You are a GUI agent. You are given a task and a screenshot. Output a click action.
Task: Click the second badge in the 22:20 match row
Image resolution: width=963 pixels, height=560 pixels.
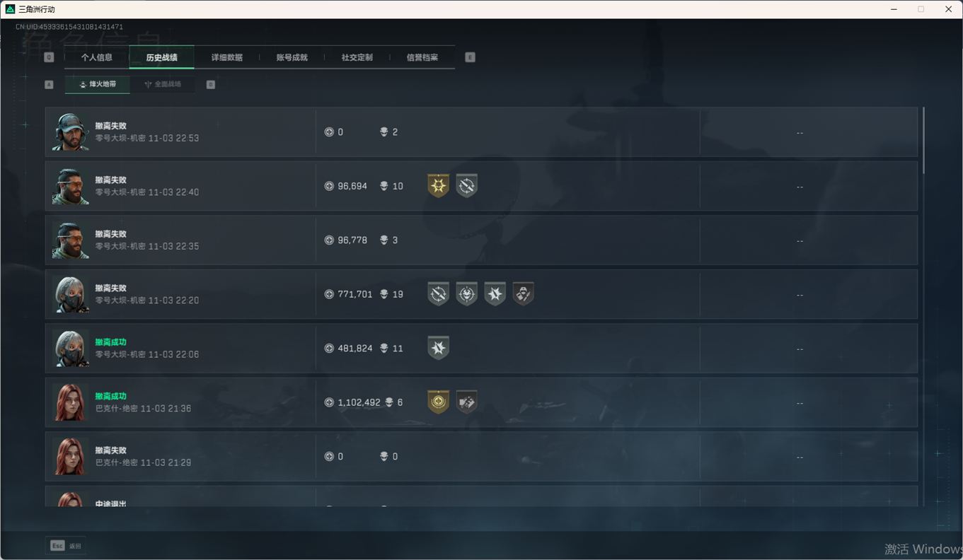click(466, 294)
